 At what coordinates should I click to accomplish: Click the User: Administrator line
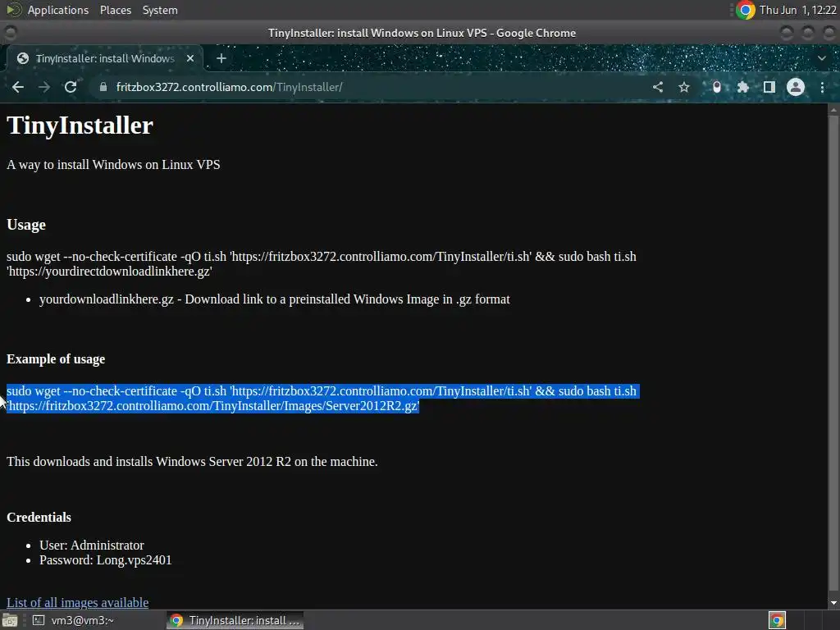(92, 545)
